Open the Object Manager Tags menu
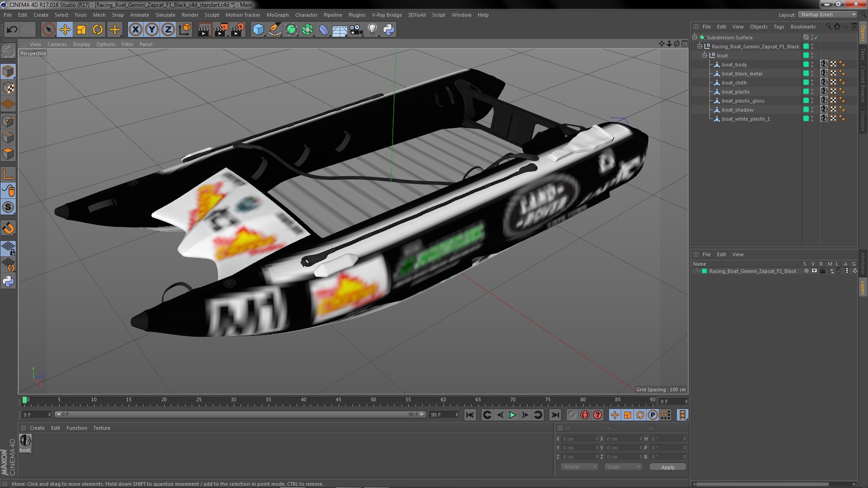This screenshot has width=868, height=488. point(778,27)
